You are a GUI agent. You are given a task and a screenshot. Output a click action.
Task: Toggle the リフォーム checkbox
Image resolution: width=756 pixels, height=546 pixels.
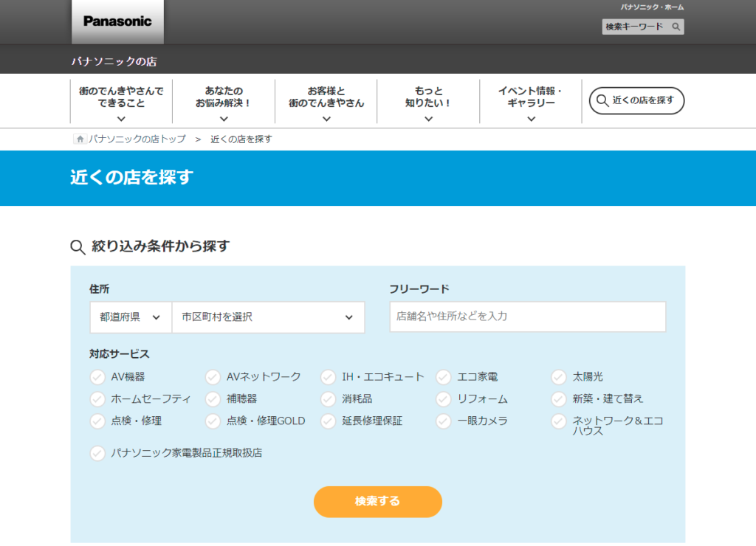[443, 399]
